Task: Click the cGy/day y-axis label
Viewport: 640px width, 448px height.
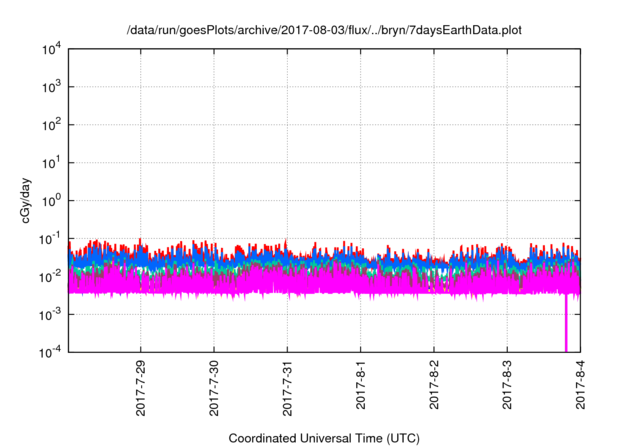Action: [25, 200]
